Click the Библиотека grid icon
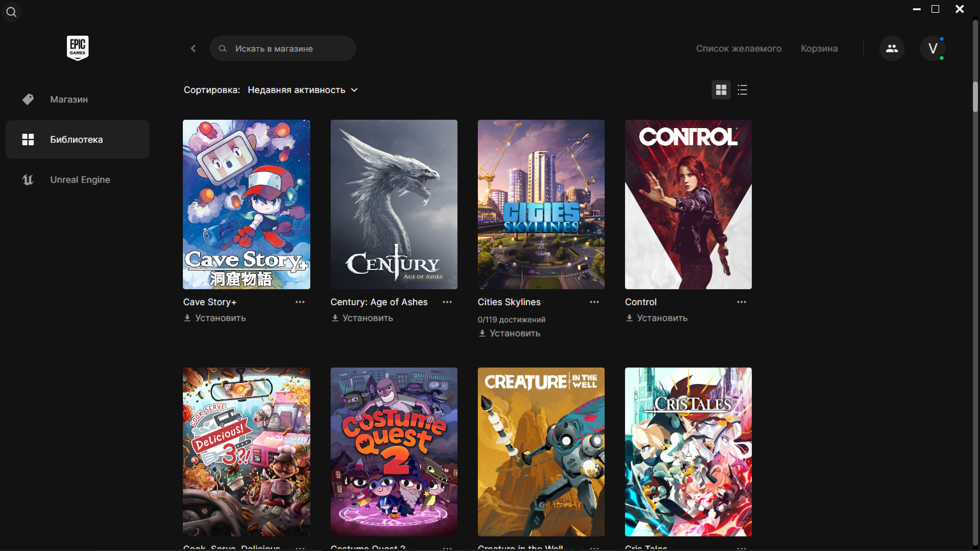Screen dimensions: 980x551 tap(28, 140)
